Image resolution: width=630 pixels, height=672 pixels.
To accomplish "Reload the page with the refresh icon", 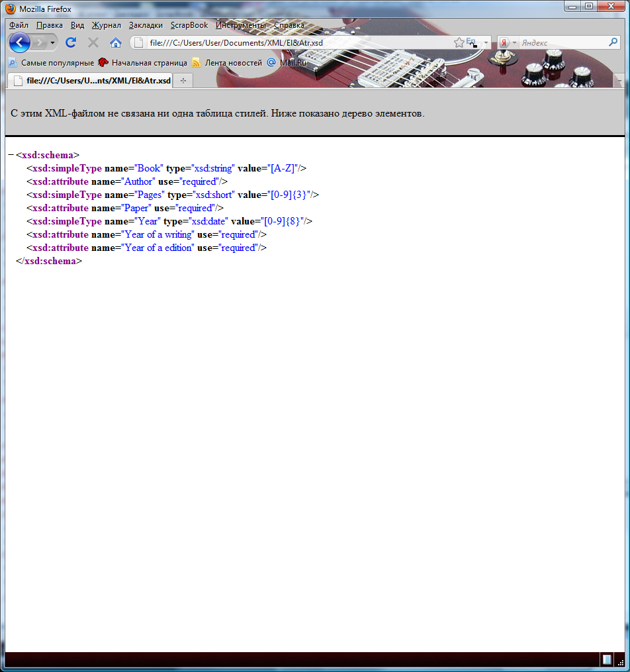I will 71,42.
